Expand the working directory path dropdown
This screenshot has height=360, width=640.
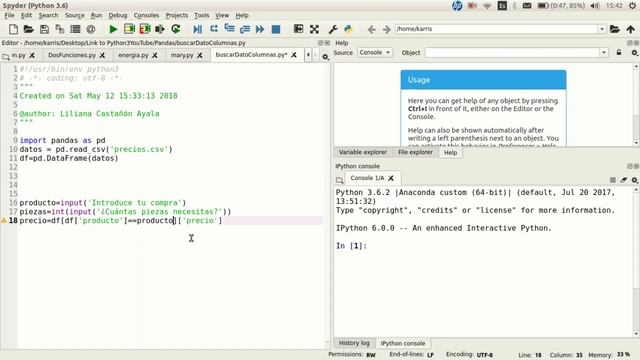click(602, 29)
